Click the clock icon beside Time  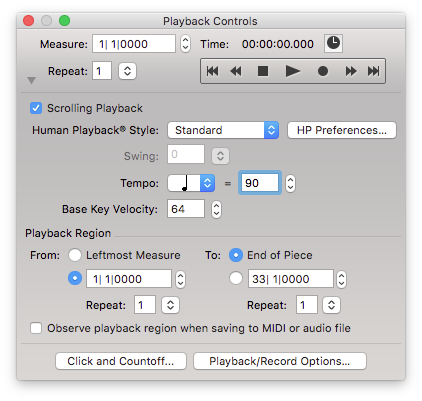coord(333,43)
